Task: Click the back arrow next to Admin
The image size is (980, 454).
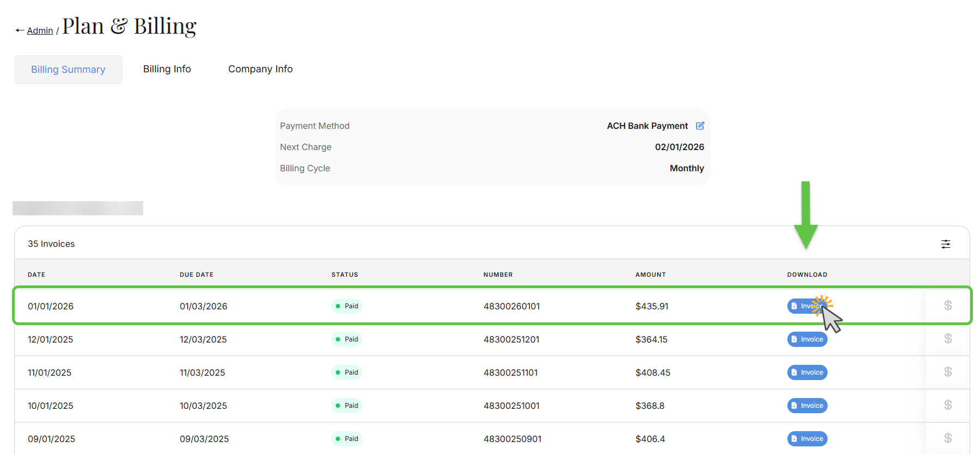Action: (20, 30)
